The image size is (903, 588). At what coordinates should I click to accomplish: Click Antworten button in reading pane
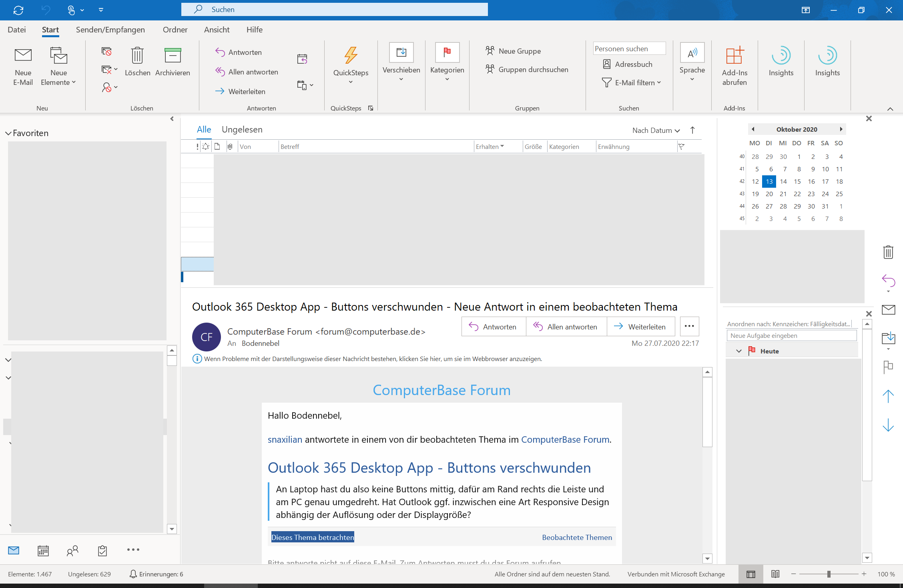click(x=494, y=327)
